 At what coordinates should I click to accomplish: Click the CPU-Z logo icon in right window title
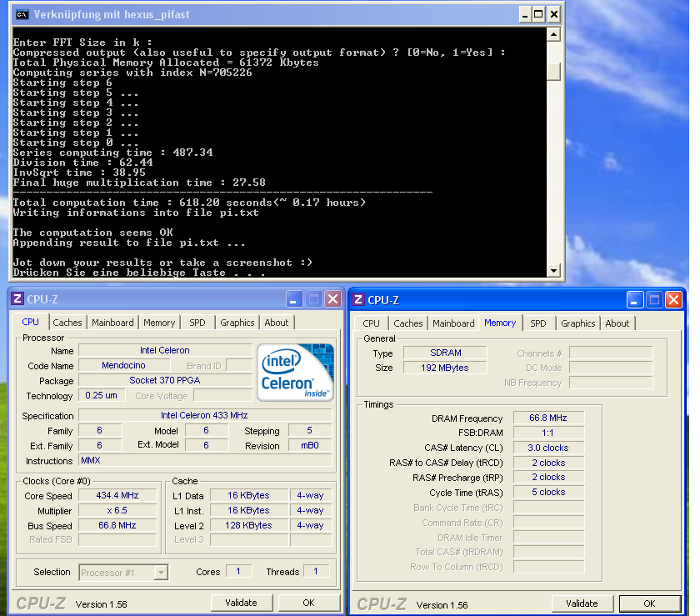358,299
